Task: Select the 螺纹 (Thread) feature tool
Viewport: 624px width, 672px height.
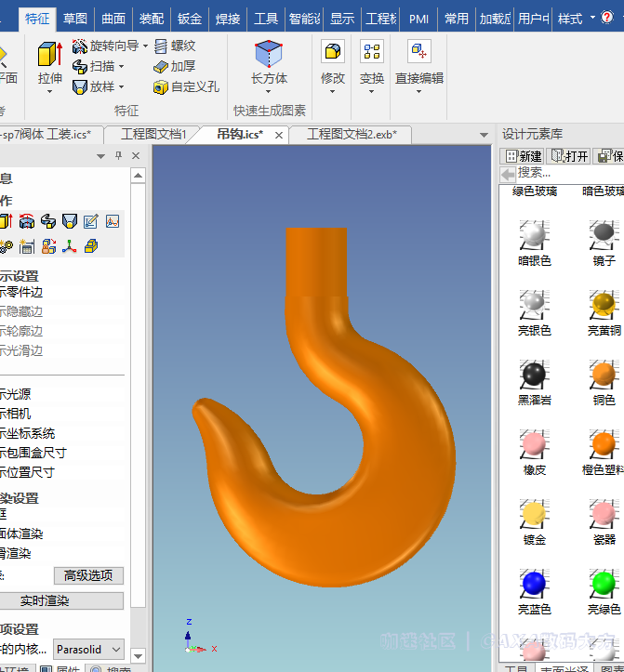Action: [x=175, y=46]
